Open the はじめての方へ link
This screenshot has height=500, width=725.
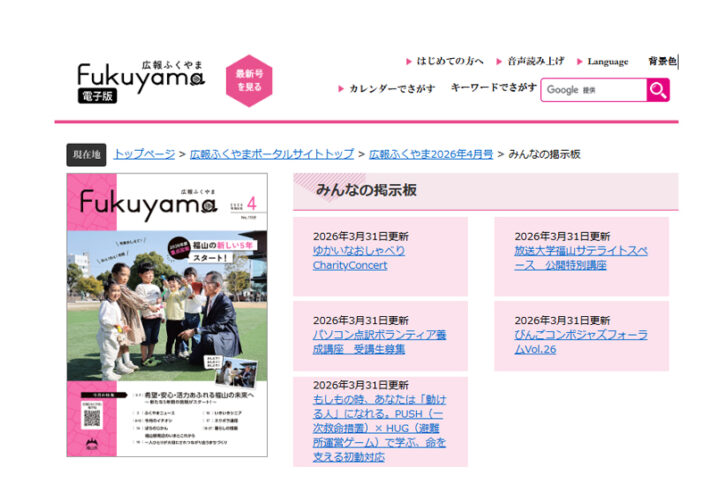(x=450, y=61)
